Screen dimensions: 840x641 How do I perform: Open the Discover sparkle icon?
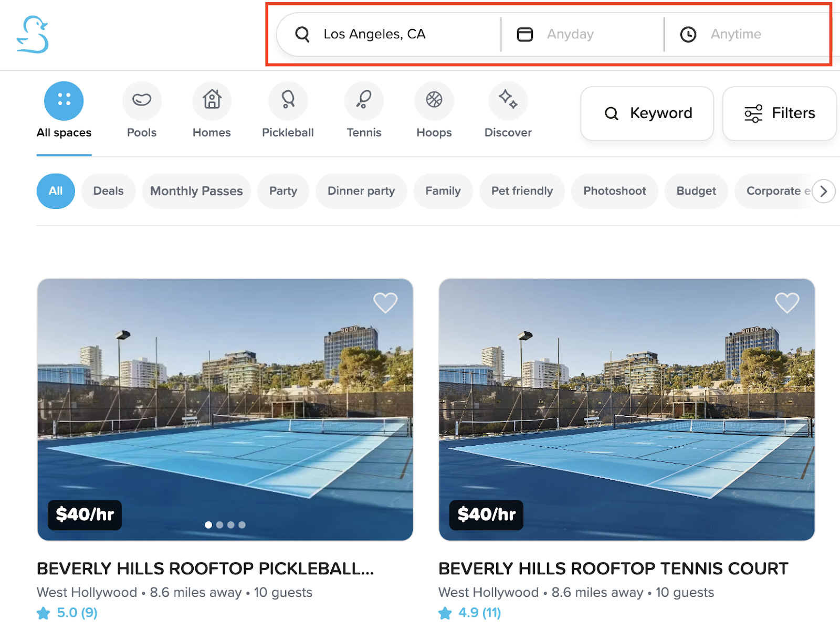[508, 100]
